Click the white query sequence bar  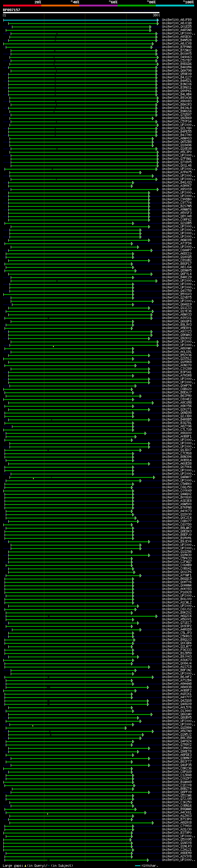click(81, 13)
